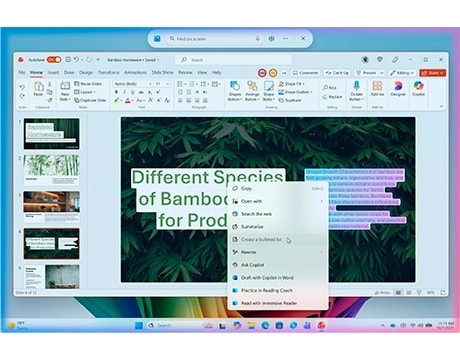Click the red font color icon
Screen dimensions: 460x360
[x=128, y=100]
